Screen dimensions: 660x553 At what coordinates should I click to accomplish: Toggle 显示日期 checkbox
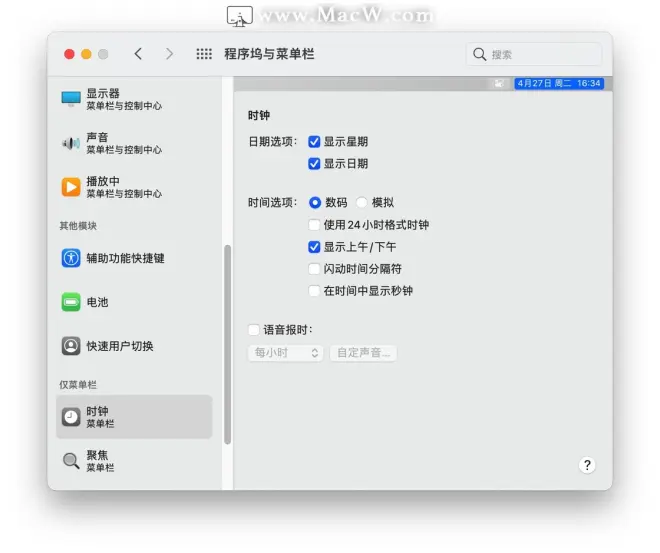point(314,164)
